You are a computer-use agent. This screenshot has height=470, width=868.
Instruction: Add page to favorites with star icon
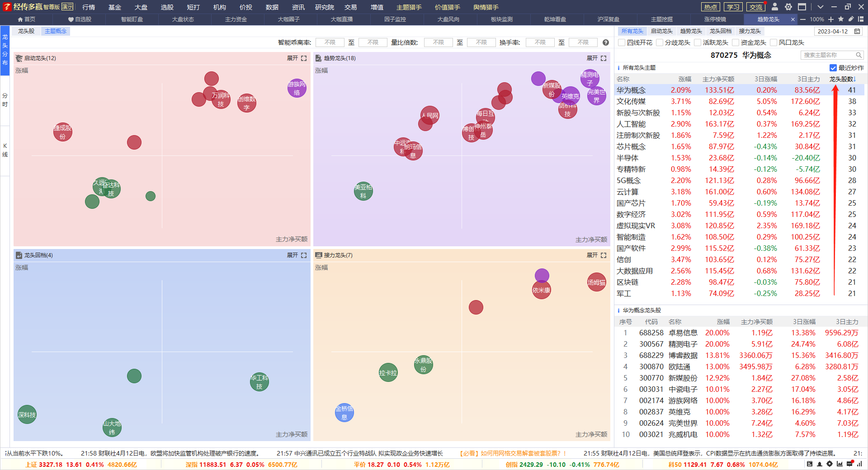pos(841,19)
